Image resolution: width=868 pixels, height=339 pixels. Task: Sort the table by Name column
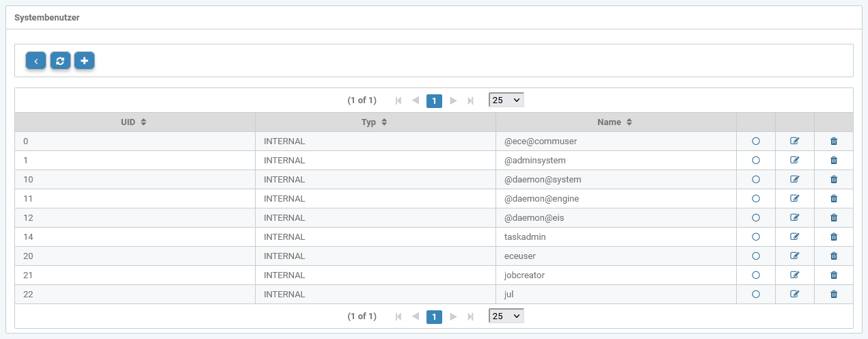[x=614, y=122]
